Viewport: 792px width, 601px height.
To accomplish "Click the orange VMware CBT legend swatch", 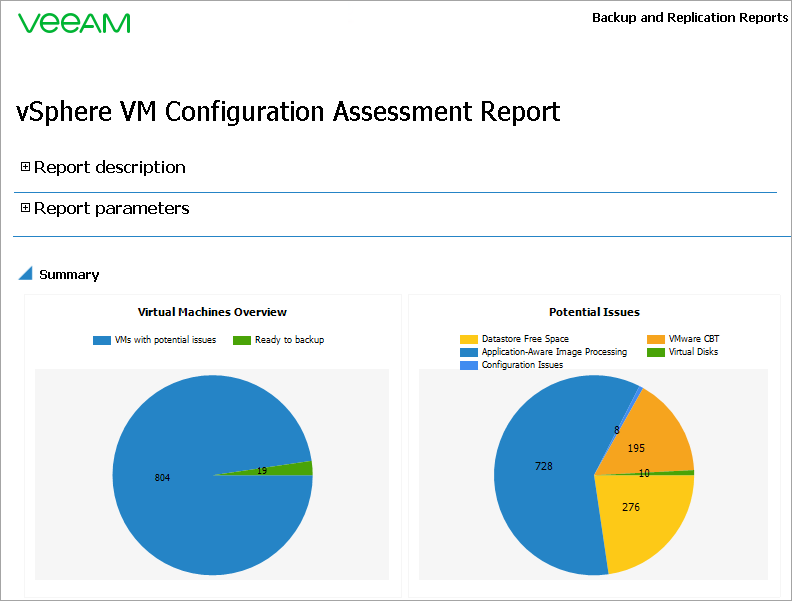I will [656, 339].
